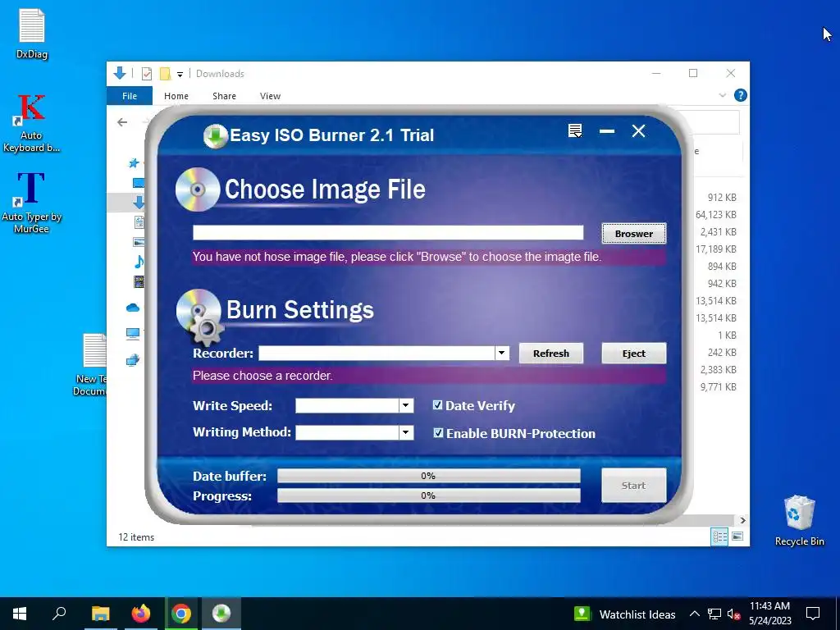Select the This PC icon in sidebar
The width and height of the screenshot is (840, 630).
coord(133,334)
